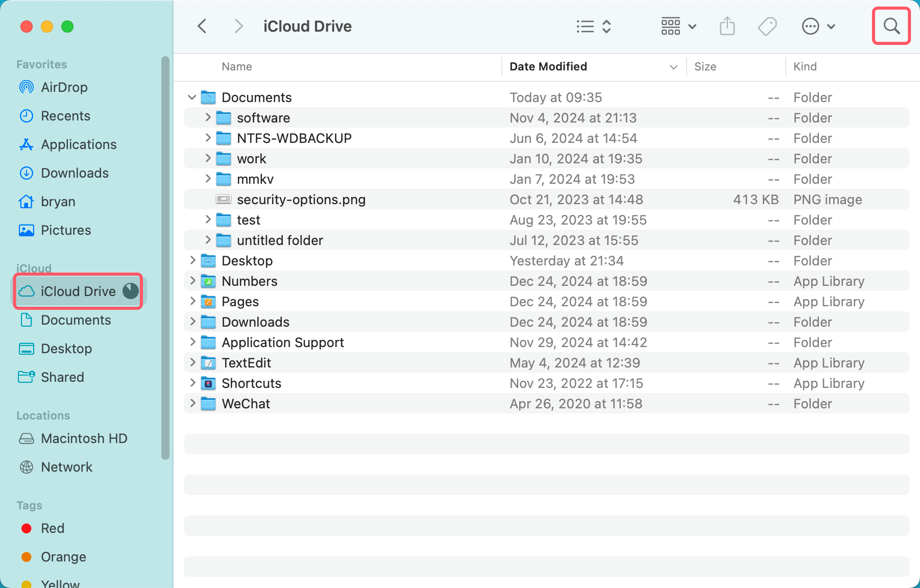Select the Red tag in sidebar
The height and width of the screenshot is (588, 920).
pyautogui.click(x=53, y=528)
